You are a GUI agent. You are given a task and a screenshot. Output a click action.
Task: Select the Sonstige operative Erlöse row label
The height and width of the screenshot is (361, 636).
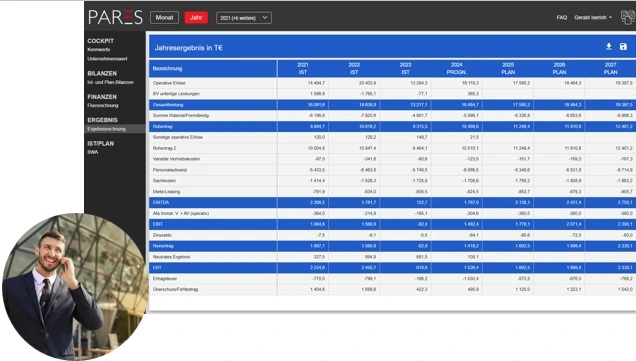[x=178, y=137]
